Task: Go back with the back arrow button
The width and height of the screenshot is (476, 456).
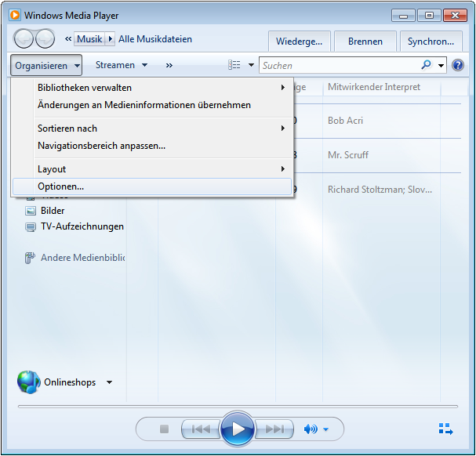Action: point(24,39)
